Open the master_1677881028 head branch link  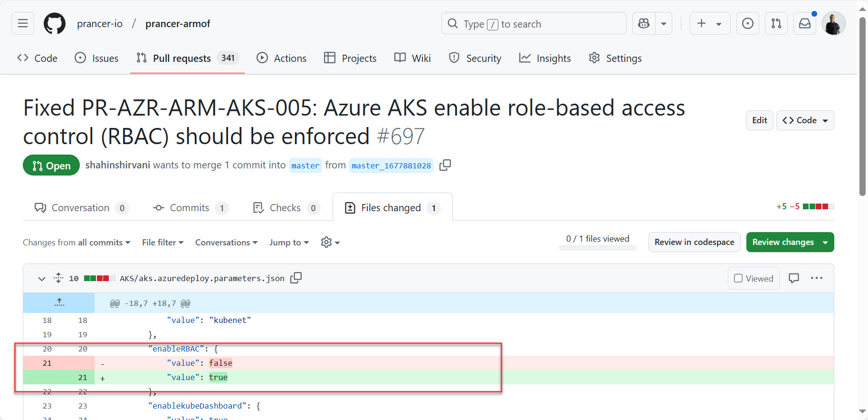(391, 166)
